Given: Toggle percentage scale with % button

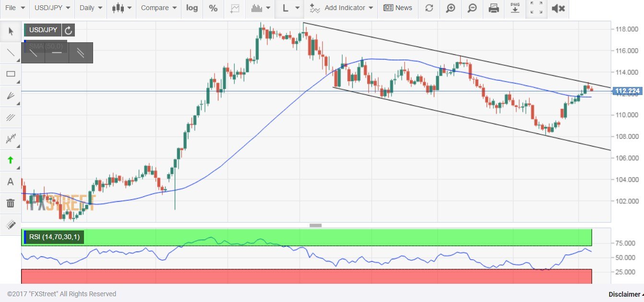Looking at the screenshot, I should (x=214, y=8).
